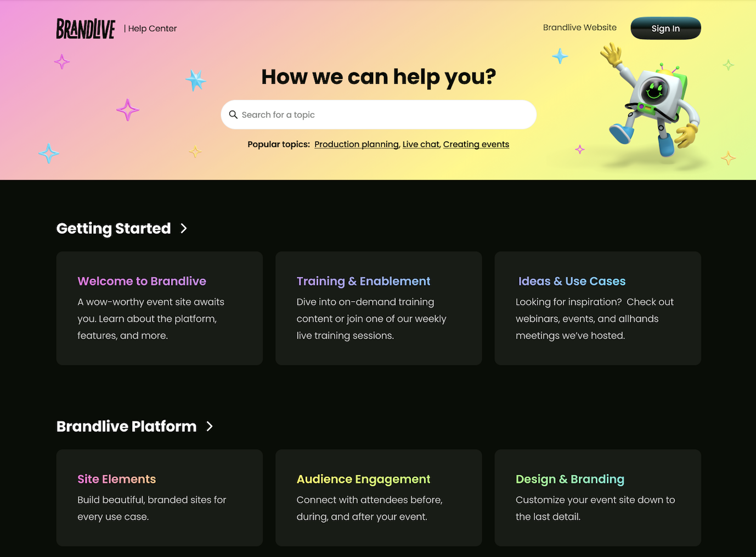
Task: Click the Brandlive logo
Action: 86,29
